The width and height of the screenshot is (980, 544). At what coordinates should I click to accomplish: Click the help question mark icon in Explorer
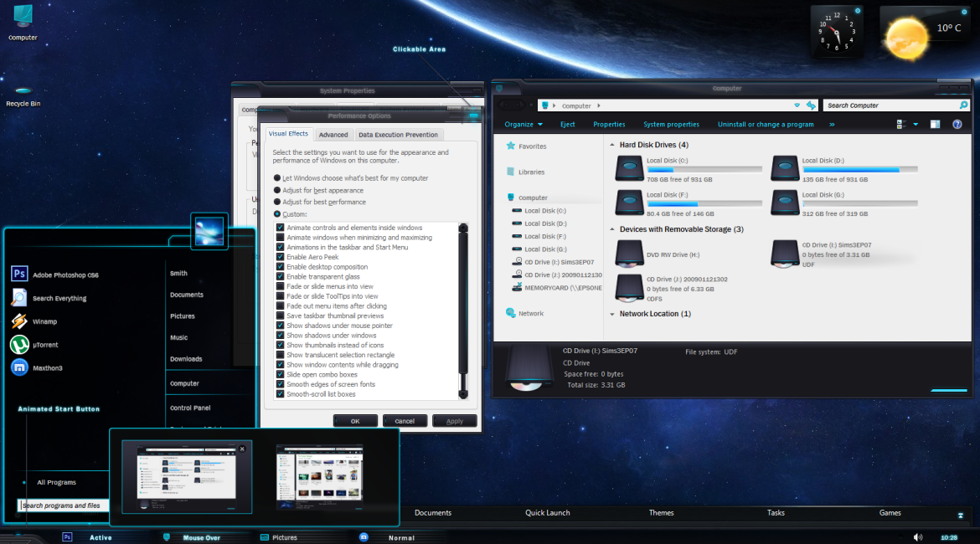[x=957, y=125]
